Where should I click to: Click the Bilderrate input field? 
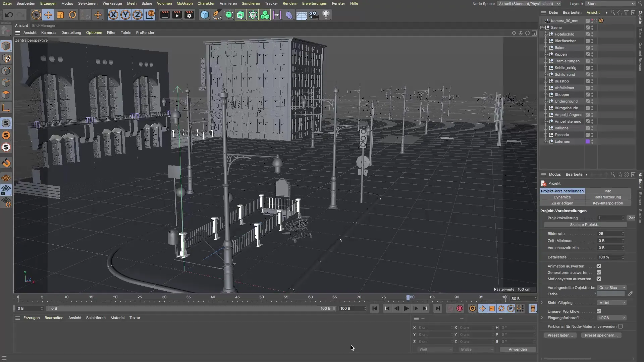click(x=611, y=234)
